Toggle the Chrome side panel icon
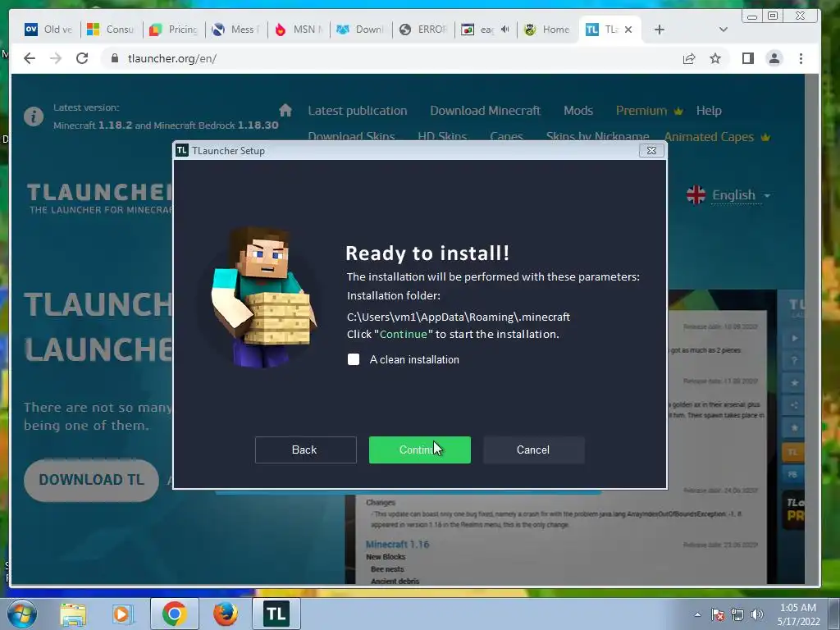840x630 pixels. [748, 58]
